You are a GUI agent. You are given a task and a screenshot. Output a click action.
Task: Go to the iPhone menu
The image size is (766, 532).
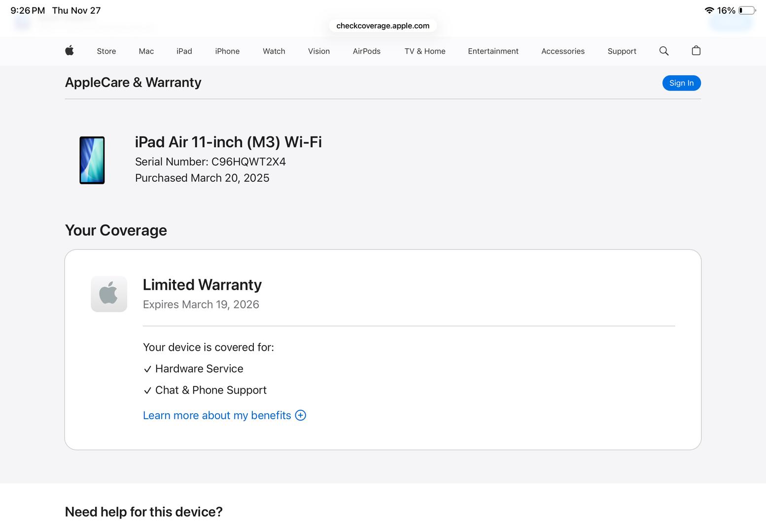(227, 51)
